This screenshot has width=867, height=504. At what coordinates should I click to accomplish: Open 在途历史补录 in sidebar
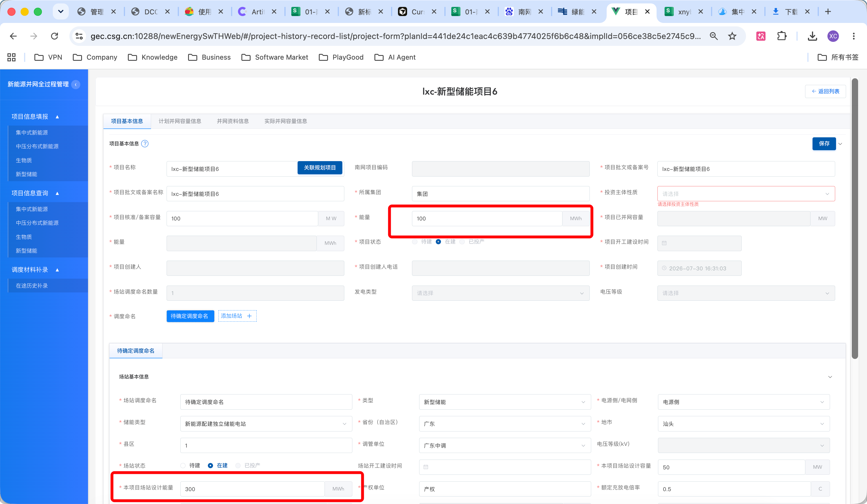pyautogui.click(x=32, y=286)
